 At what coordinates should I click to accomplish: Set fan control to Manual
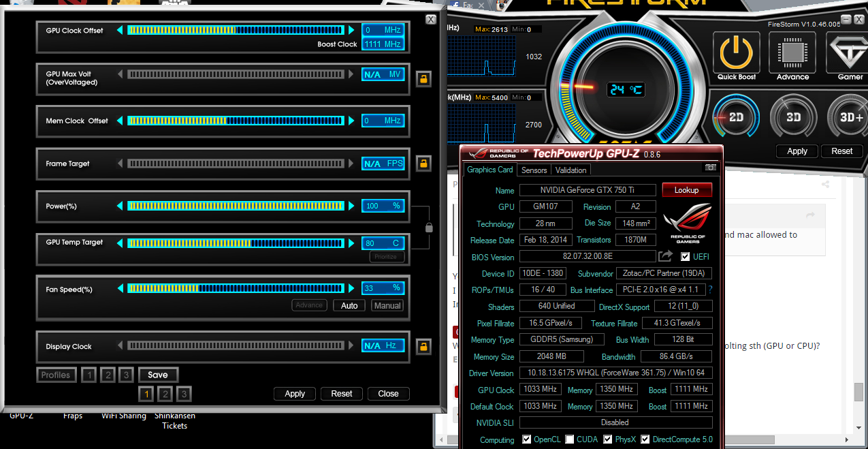(387, 306)
